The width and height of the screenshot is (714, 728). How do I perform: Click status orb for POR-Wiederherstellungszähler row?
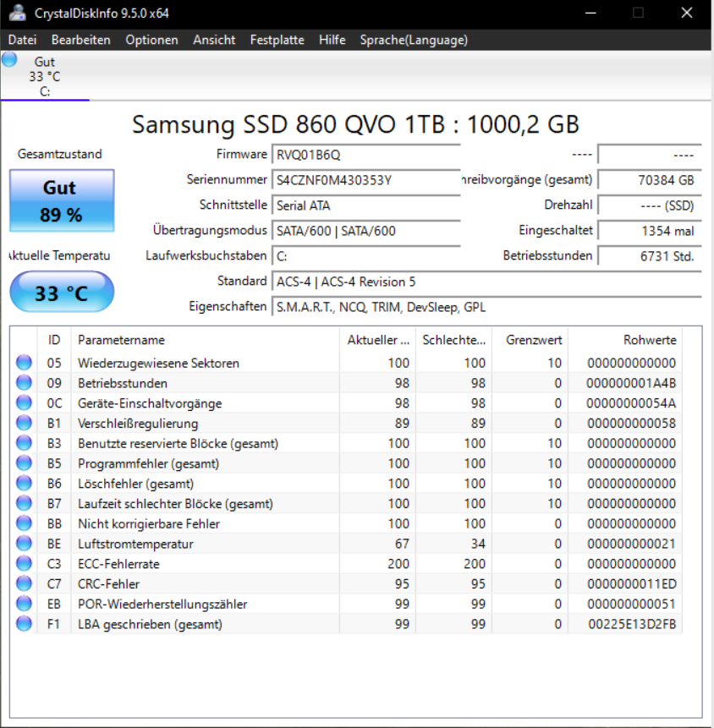coord(24,604)
